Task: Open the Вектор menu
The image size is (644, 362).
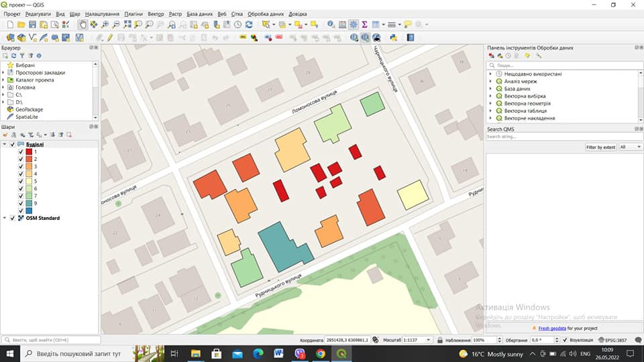Action: [156, 14]
